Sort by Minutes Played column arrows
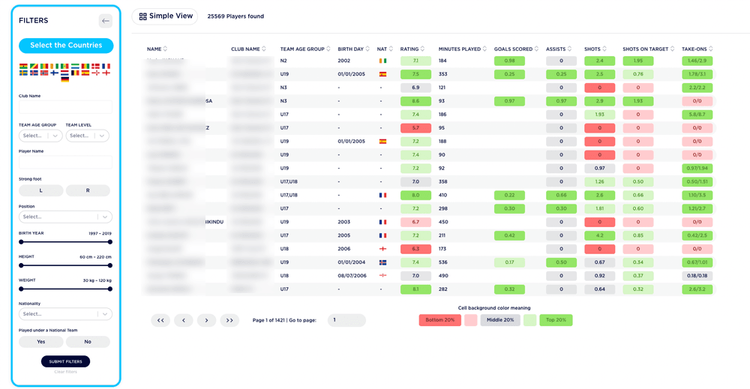 485,49
